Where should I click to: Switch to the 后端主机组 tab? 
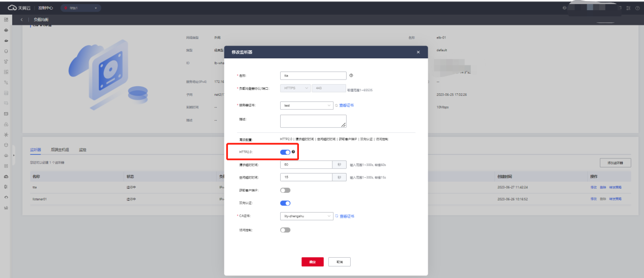[x=60, y=150]
